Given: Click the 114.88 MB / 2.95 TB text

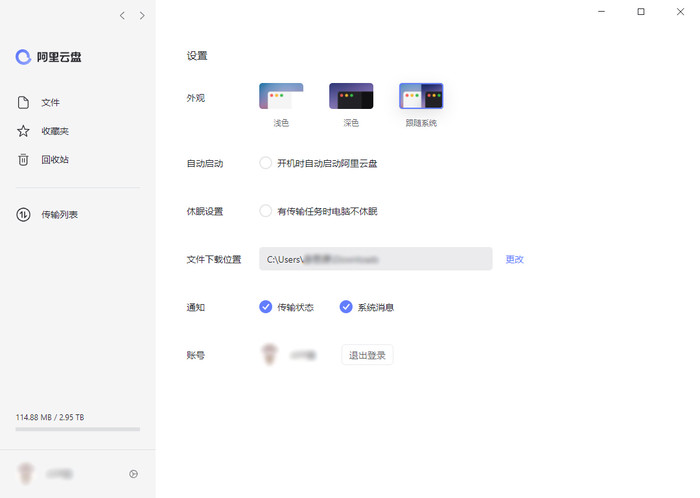Looking at the screenshot, I should 50,417.
